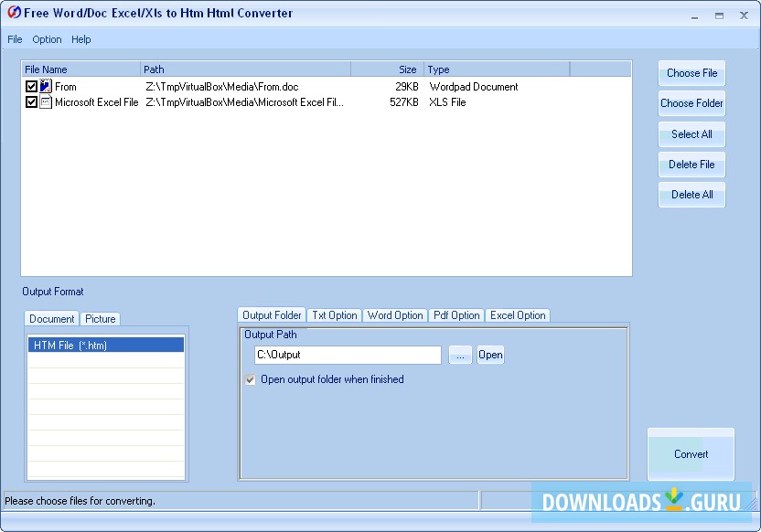Browse output path with the ... button

click(x=460, y=355)
